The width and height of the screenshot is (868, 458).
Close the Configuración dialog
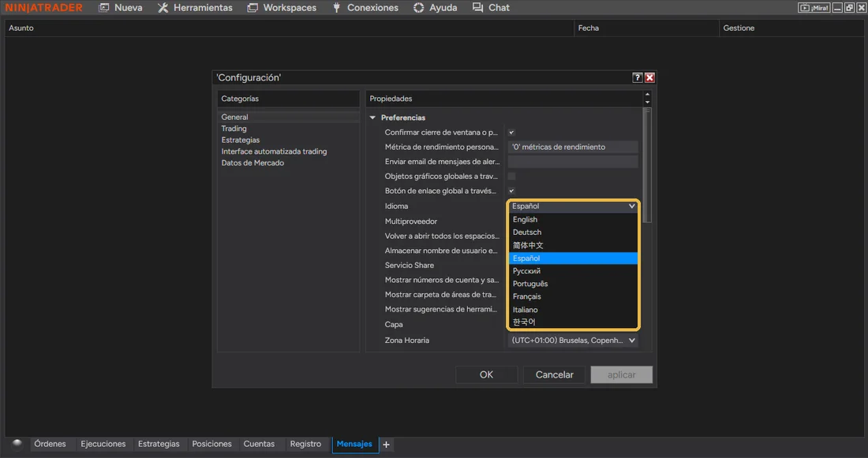click(650, 77)
